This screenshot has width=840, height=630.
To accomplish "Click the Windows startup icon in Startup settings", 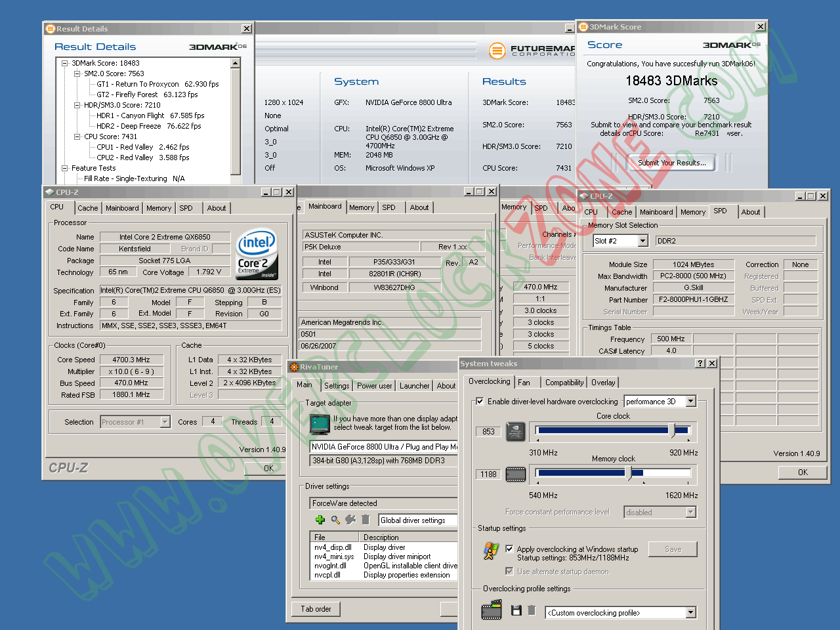I will pos(491,551).
